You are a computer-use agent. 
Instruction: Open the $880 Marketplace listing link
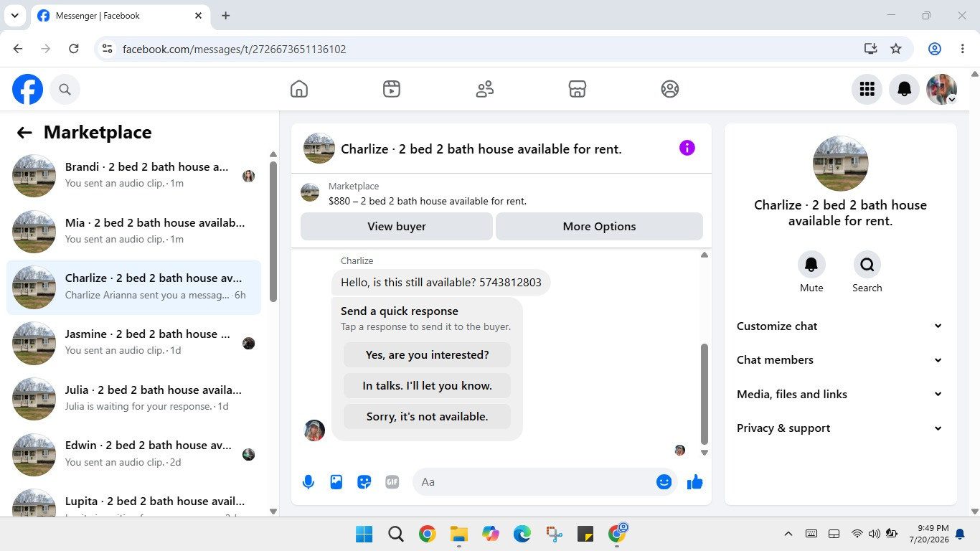(x=428, y=201)
